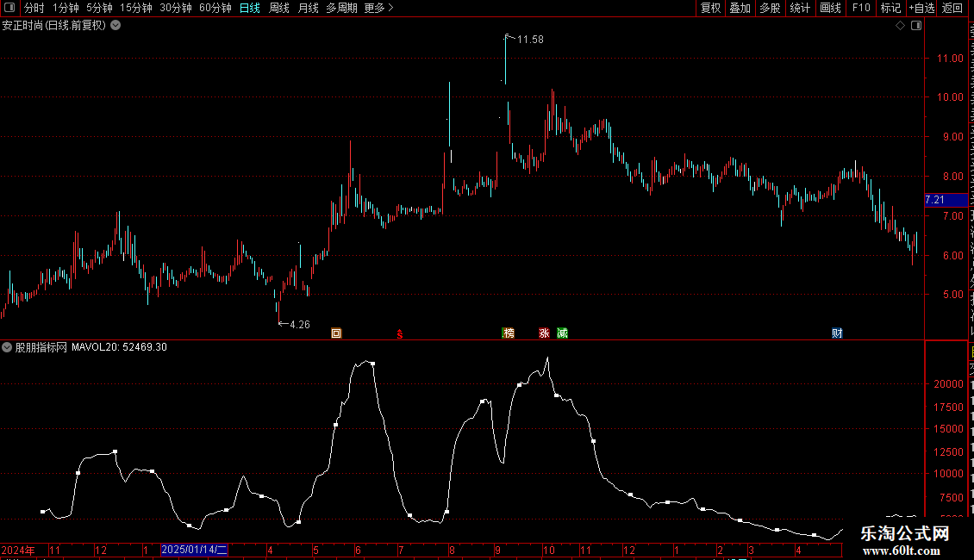
Task: Open F10 company information
Action: click(861, 8)
